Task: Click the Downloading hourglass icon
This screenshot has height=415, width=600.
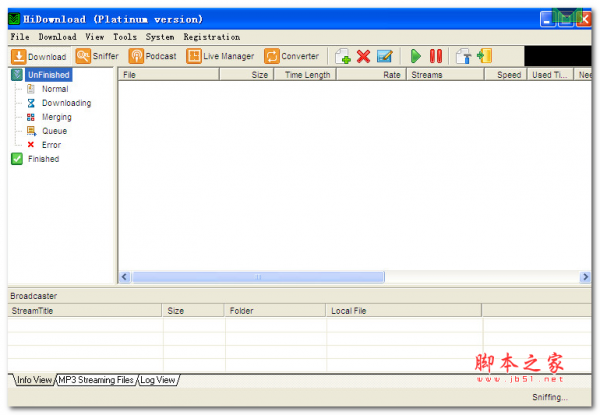Action: (x=31, y=103)
